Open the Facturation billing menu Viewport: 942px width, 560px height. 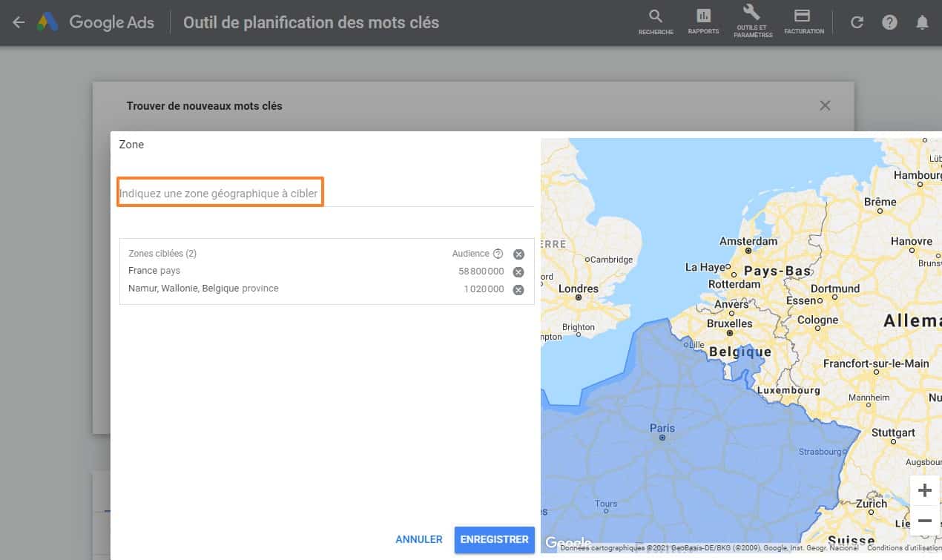804,22
